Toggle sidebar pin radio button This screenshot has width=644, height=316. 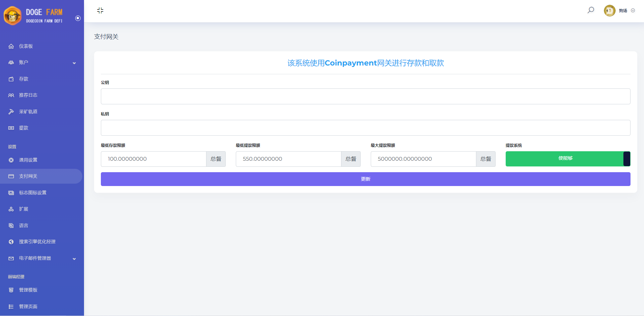[x=78, y=18]
